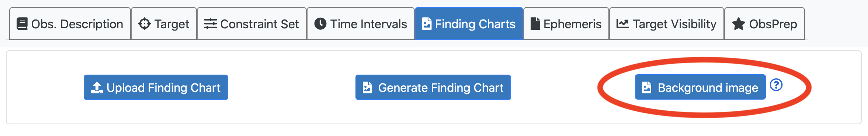868x136 pixels.
Task: Click the book icon on Obs. Description tab
Action: [22, 24]
